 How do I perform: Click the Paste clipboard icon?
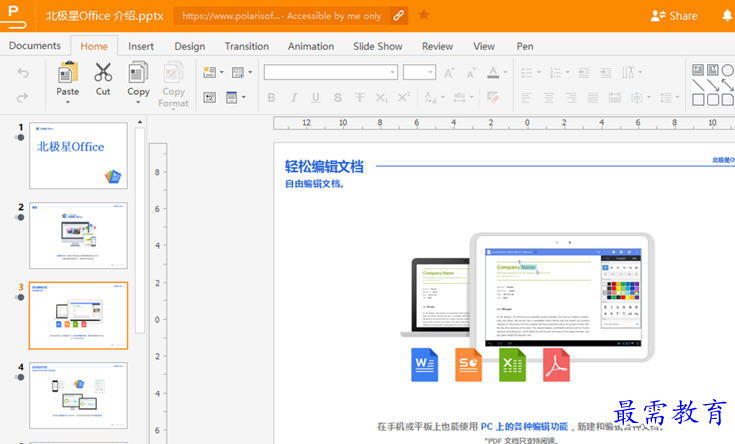[68, 73]
